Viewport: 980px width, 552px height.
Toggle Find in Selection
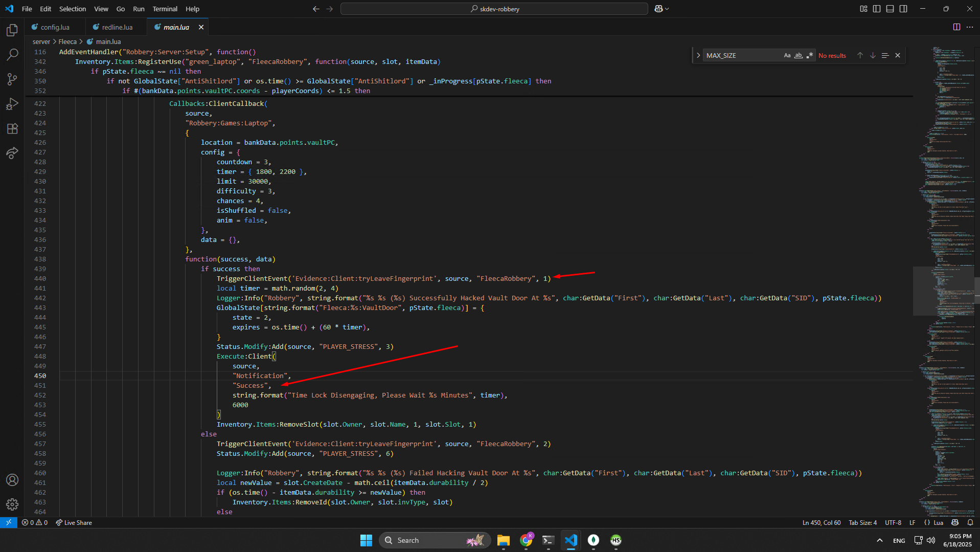(x=885, y=55)
